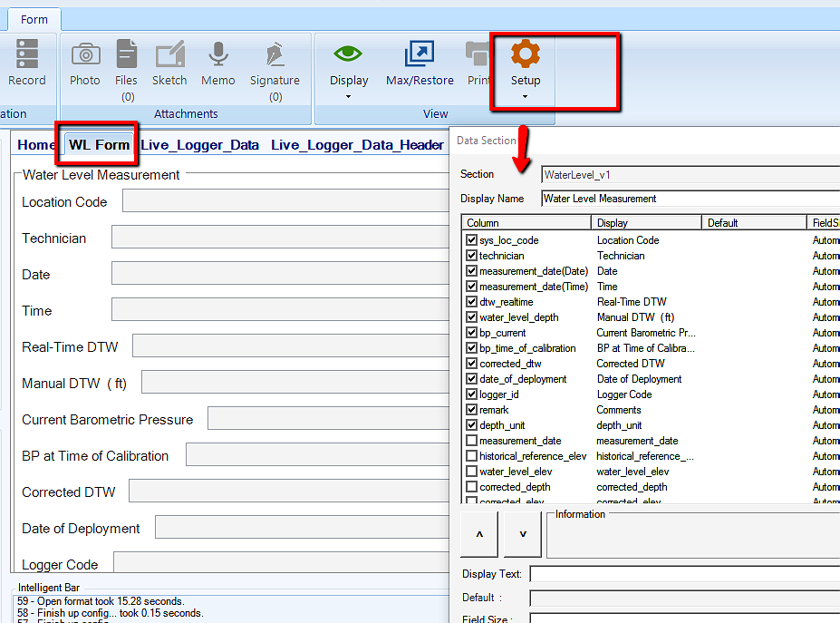Expand the Display dropdown arrow
840x623 pixels.
coord(349,96)
